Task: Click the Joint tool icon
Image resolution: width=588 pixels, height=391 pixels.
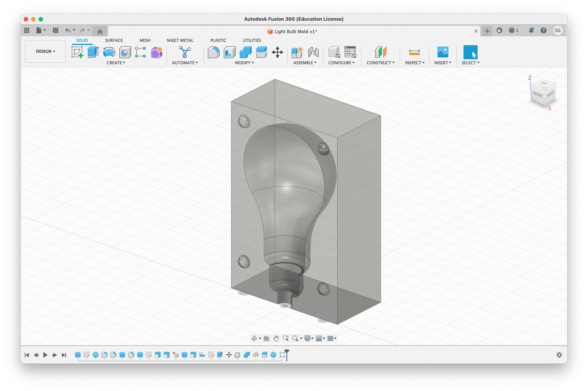Action: tap(313, 52)
